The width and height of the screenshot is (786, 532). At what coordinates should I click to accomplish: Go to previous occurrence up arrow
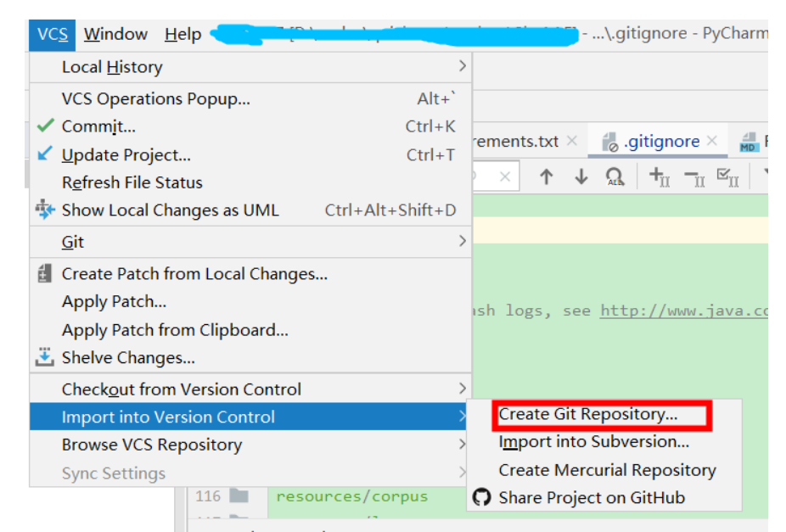547,176
